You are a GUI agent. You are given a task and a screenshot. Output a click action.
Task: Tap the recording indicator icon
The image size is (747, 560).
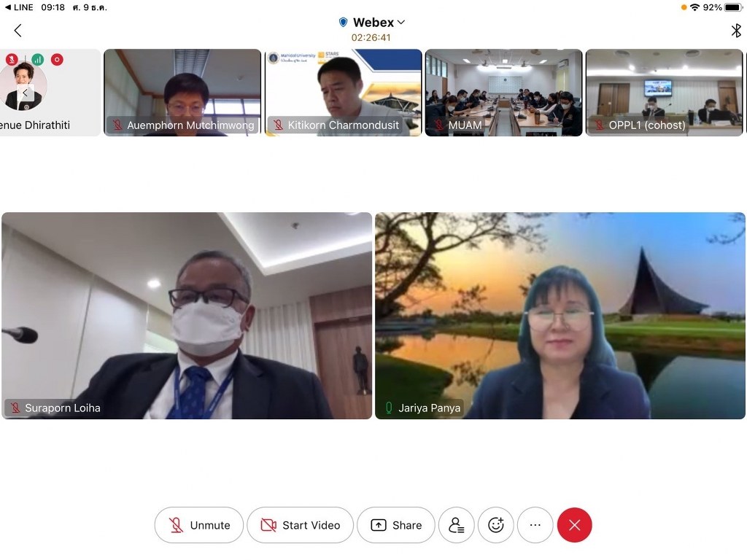click(57, 60)
